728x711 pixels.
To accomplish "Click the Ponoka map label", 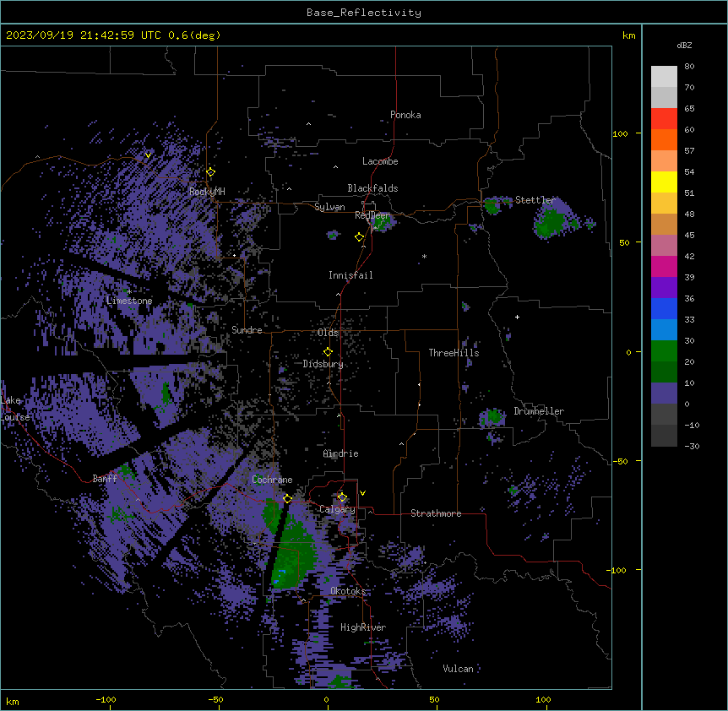I will pyautogui.click(x=405, y=115).
